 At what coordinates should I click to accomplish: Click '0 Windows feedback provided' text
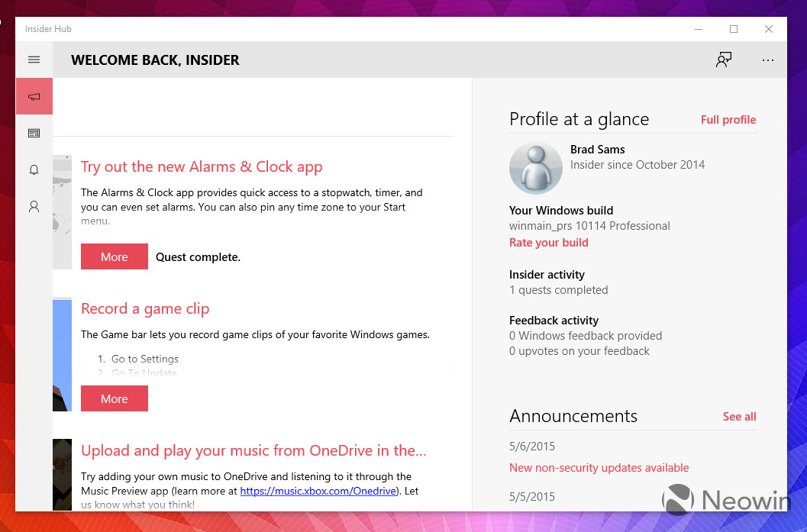(x=586, y=336)
